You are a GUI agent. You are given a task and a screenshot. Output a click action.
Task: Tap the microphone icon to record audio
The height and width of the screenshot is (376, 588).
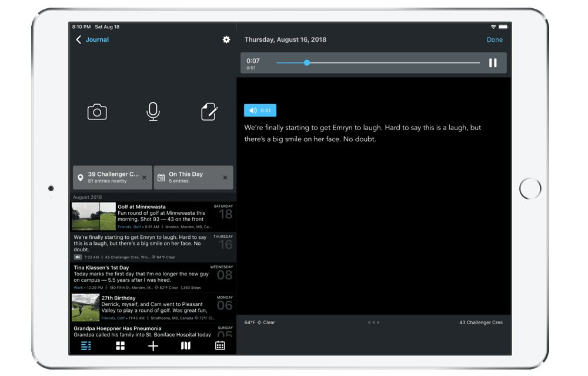tap(153, 112)
